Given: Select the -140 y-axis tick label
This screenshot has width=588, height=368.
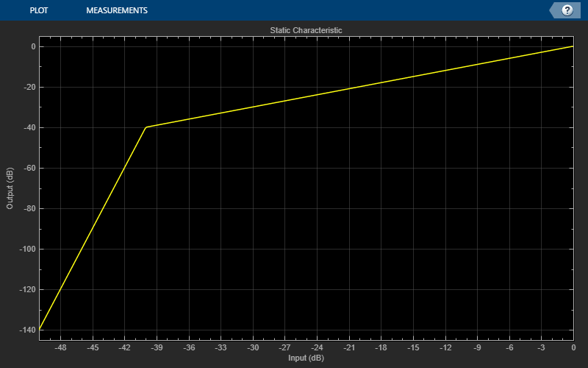Looking at the screenshot, I should (27, 330).
